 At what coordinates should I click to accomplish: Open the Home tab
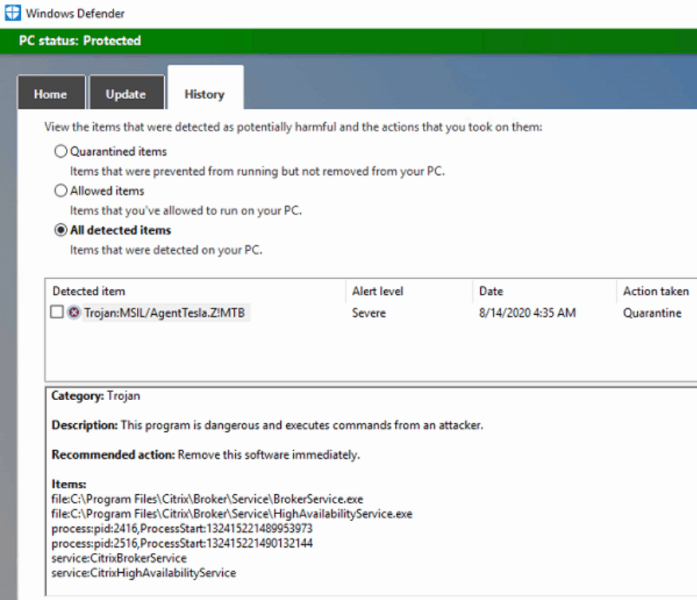coord(51,93)
